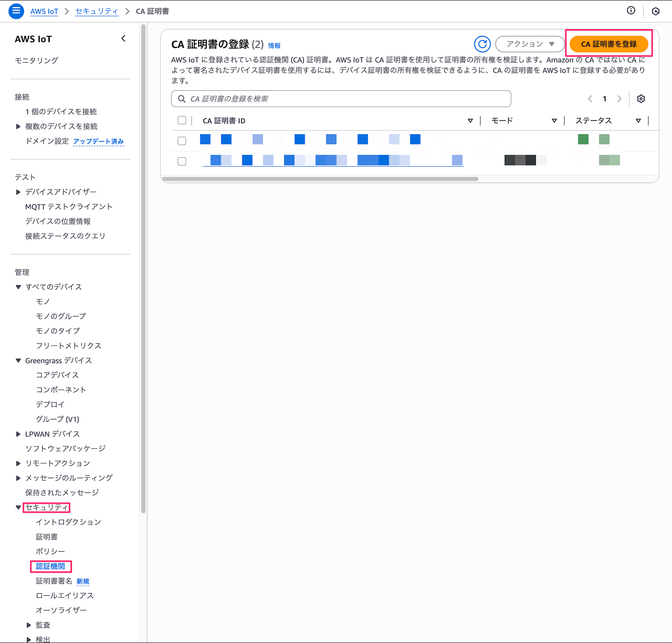
Task: Open フリートメトリクス page
Action: point(69,345)
